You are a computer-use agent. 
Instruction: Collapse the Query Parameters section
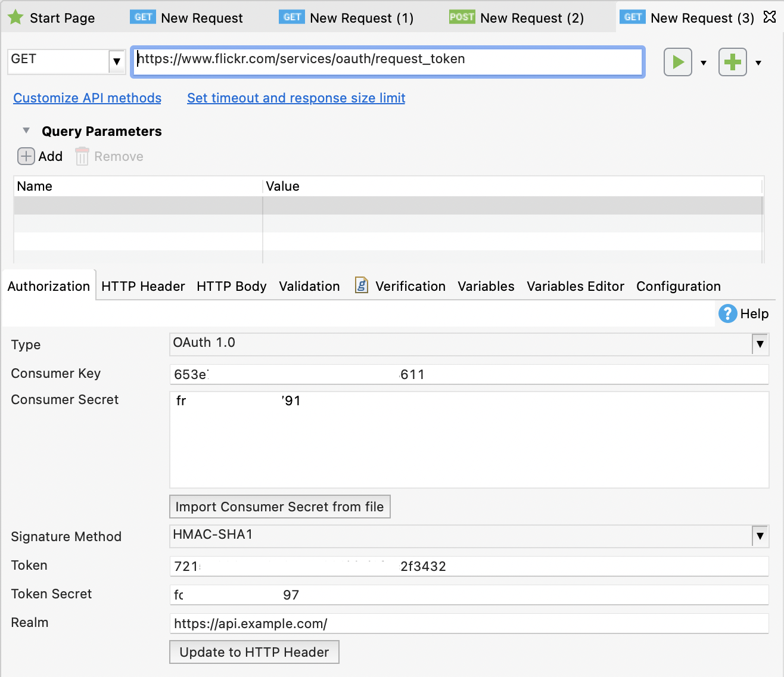26,131
